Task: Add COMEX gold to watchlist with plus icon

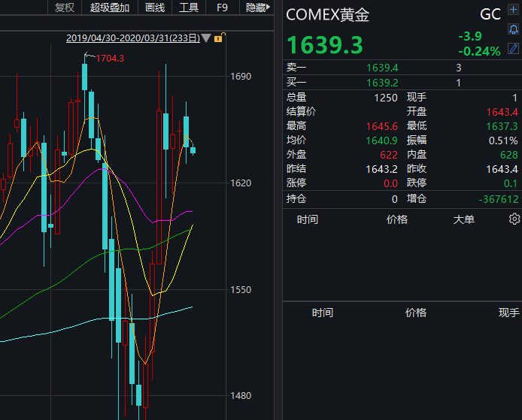Action: pyautogui.click(x=513, y=9)
